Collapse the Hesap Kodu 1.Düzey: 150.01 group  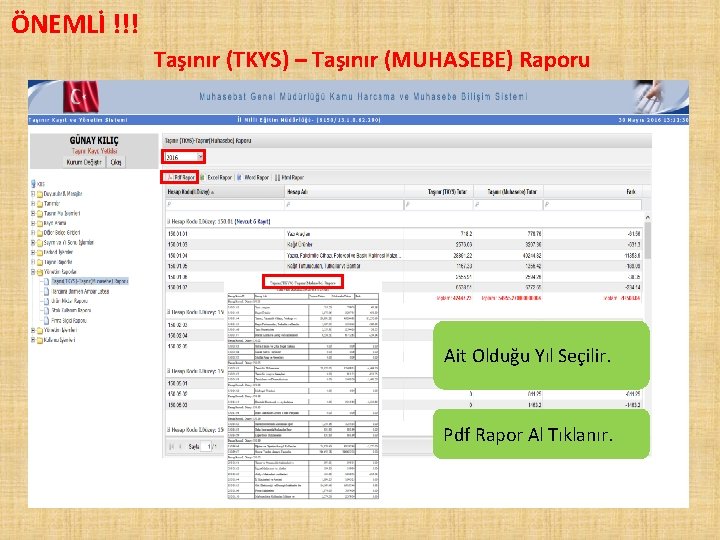pos(168,221)
